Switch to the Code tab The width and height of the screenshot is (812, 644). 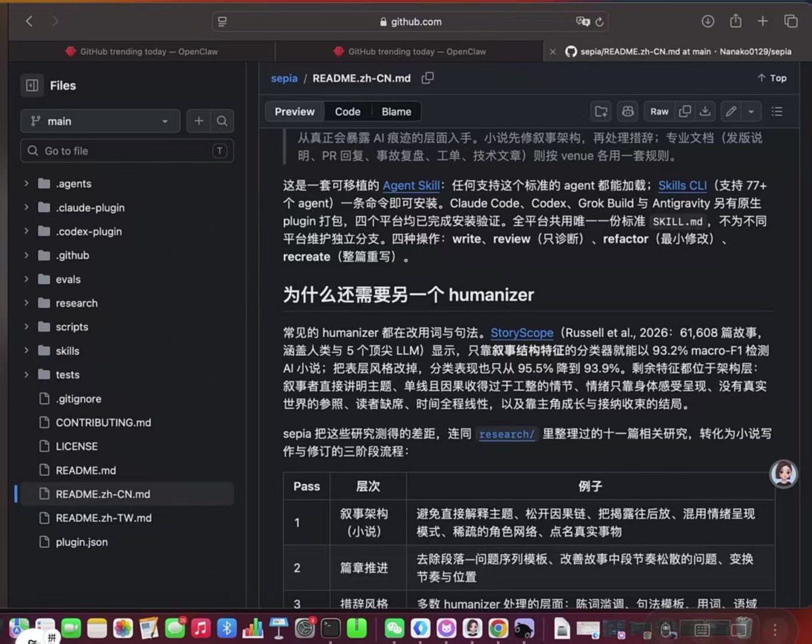[347, 112]
